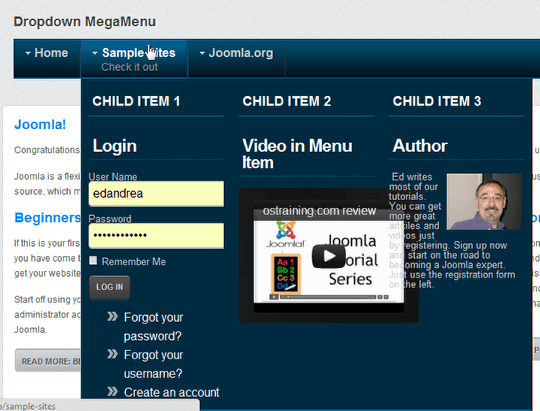Play the ostraining.com review video
The width and height of the screenshot is (540, 411).
[329, 256]
